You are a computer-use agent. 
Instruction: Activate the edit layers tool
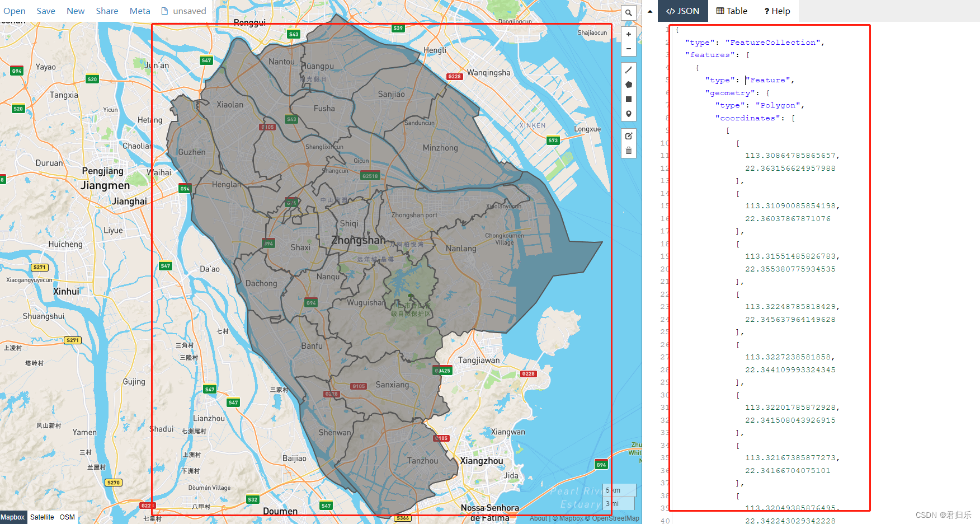[629, 136]
